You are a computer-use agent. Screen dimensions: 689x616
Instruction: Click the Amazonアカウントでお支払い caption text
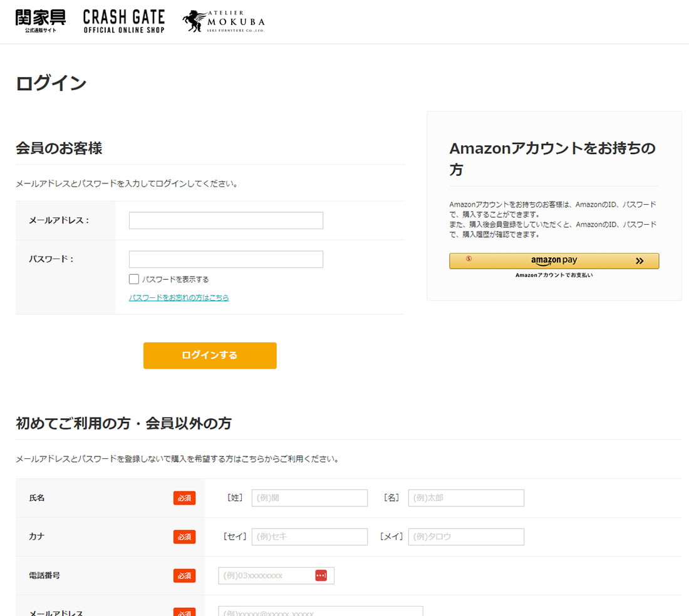(554, 275)
